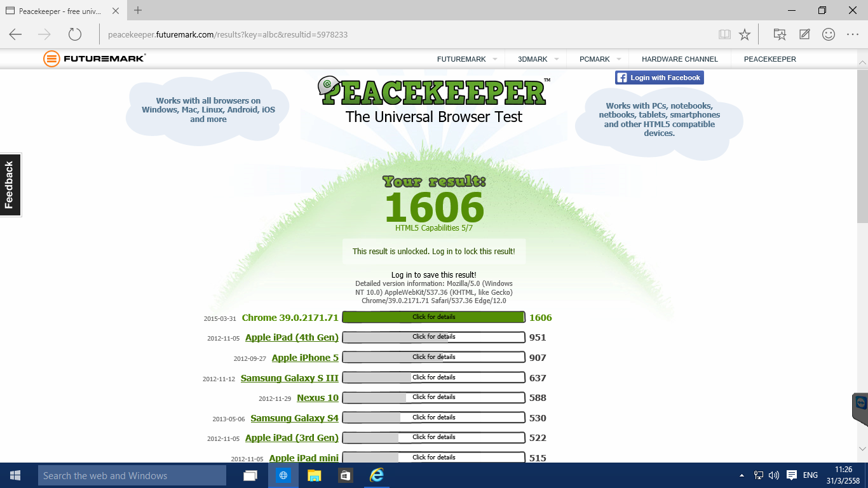Open Action Center notifications icon
This screenshot has width=868, height=488.
792,475
